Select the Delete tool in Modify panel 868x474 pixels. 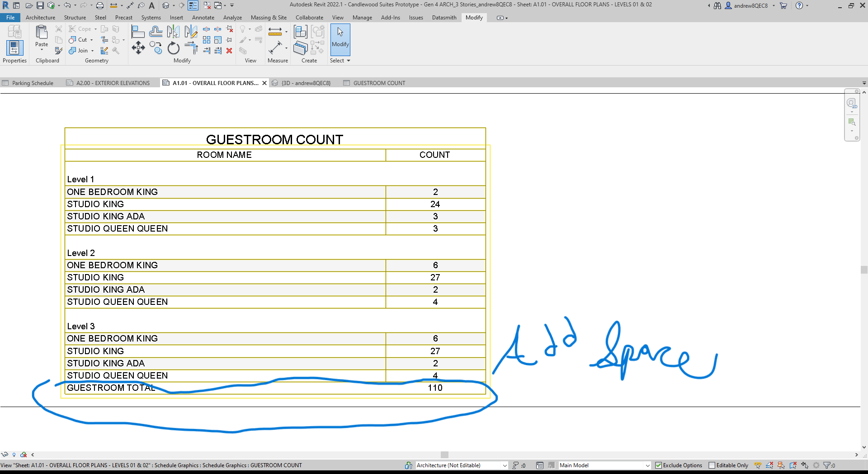pyautogui.click(x=229, y=51)
